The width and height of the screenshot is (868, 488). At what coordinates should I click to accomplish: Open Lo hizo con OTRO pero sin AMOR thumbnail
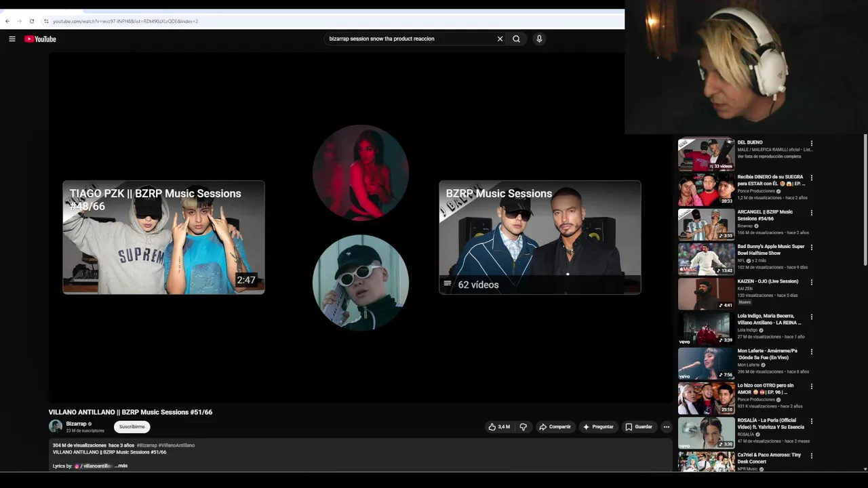click(x=706, y=398)
